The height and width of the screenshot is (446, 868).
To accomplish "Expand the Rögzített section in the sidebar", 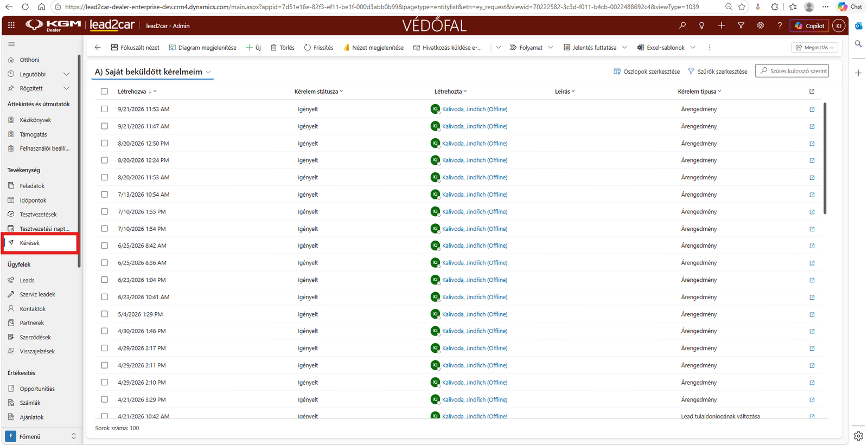I will click(x=67, y=88).
